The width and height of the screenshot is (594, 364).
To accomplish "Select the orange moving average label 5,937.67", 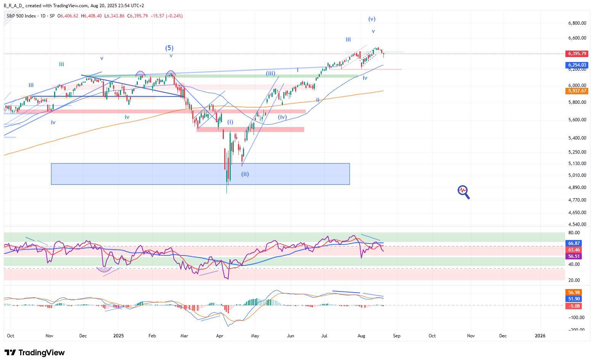I will coord(577,91).
